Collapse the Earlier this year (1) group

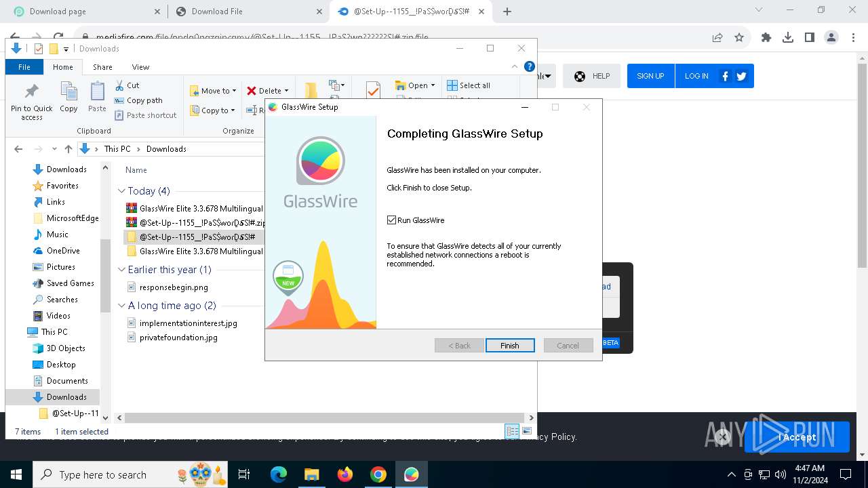click(121, 270)
